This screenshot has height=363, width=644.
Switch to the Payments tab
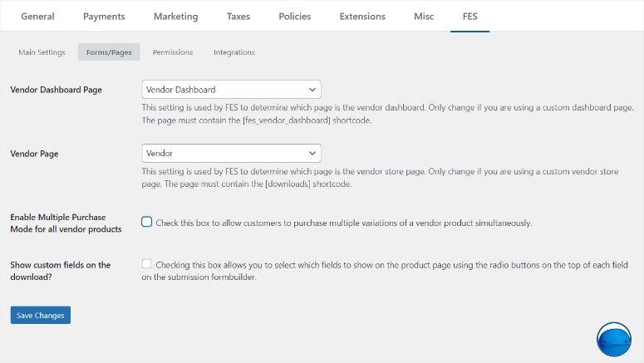pos(104,16)
